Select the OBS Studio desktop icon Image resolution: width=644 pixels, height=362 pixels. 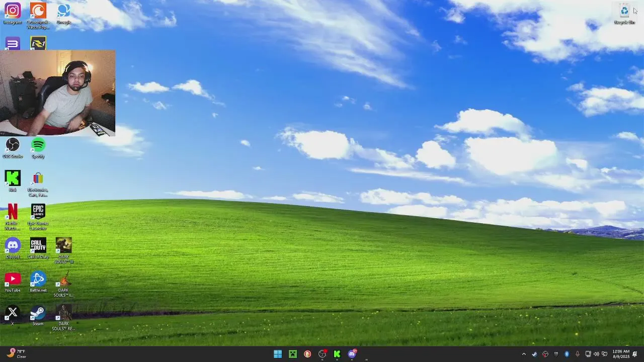[x=13, y=148]
